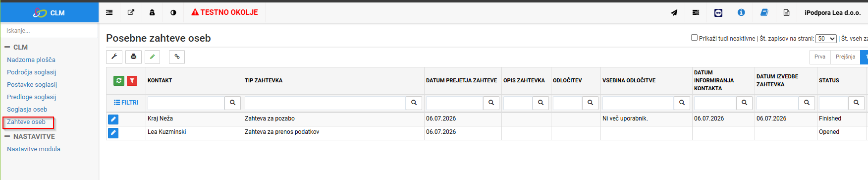The image size is (868, 180).
Task: Click the paper plane icon in header
Action: [674, 12]
